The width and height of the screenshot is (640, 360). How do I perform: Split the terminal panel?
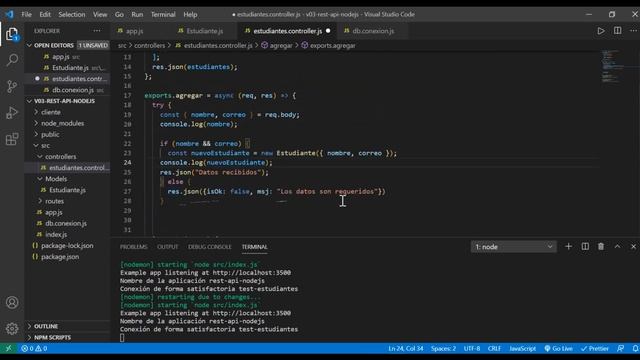tap(585, 247)
